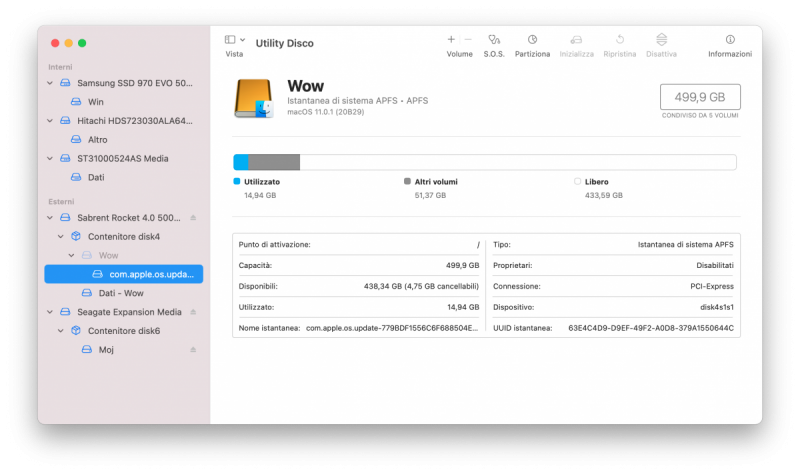
Task: Click white Libero legend swatch
Action: tap(578, 181)
